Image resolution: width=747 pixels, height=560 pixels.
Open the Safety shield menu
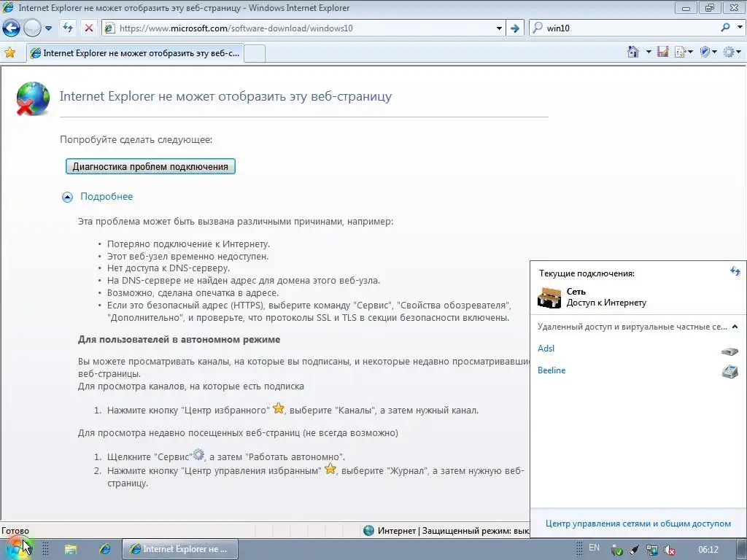pos(708,52)
